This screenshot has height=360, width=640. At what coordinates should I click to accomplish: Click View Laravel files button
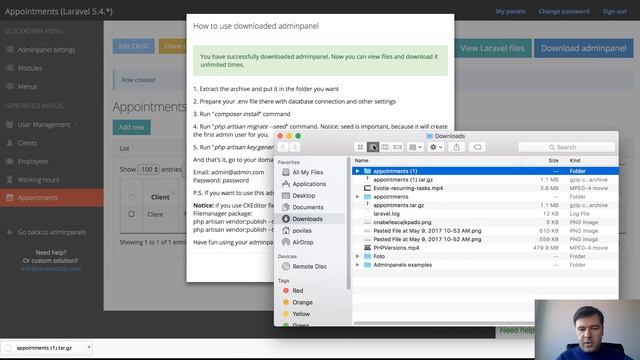[492, 48]
